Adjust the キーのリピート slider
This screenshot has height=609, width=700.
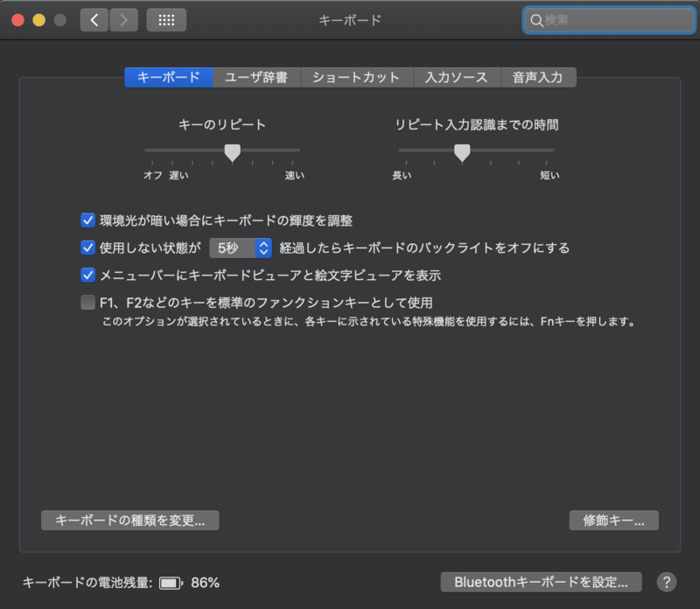coord(232,151)
